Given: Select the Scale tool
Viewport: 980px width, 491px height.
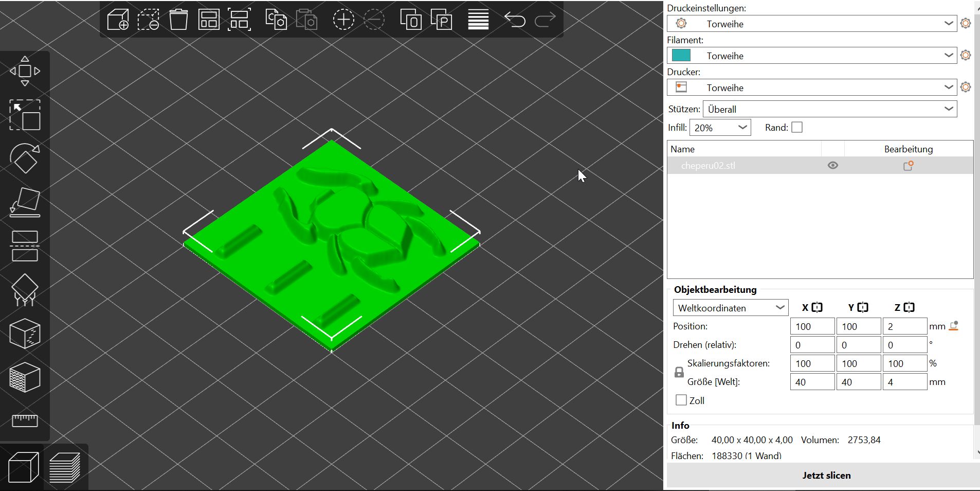Looking at the screenshot, I should (25, 115).
